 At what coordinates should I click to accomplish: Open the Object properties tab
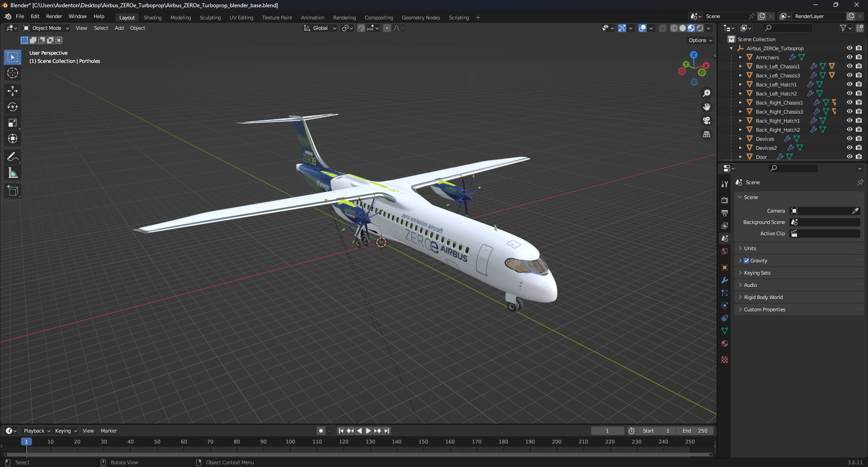click(x=725, y=267)
